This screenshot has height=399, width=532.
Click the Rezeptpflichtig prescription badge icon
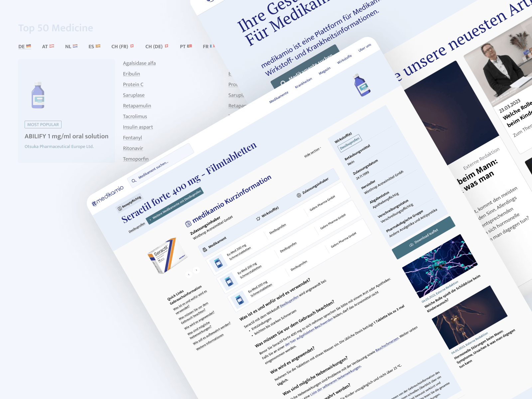coord(120,208)
